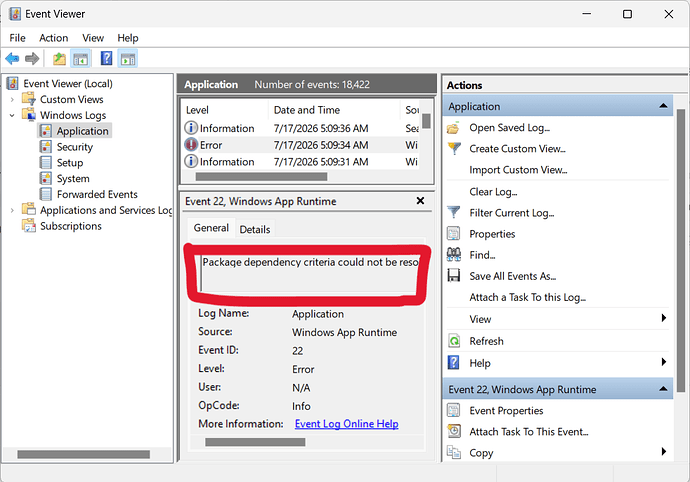Select the 5:09:36 AM Information event row

[301, 128]
